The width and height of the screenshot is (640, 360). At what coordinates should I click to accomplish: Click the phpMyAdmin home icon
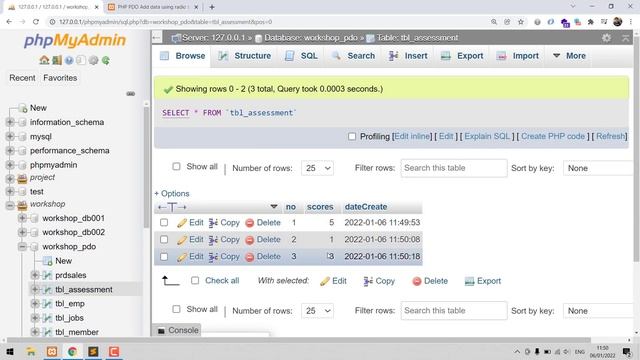point(44,60)
